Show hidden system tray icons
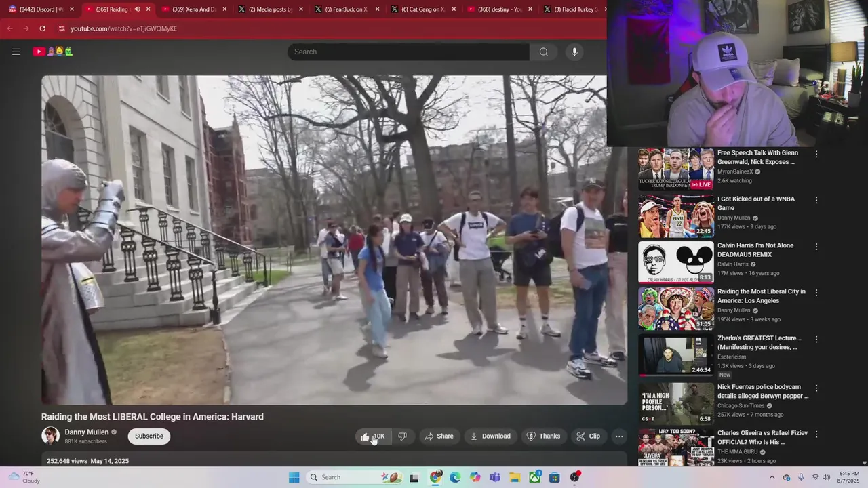 (772, 477)
